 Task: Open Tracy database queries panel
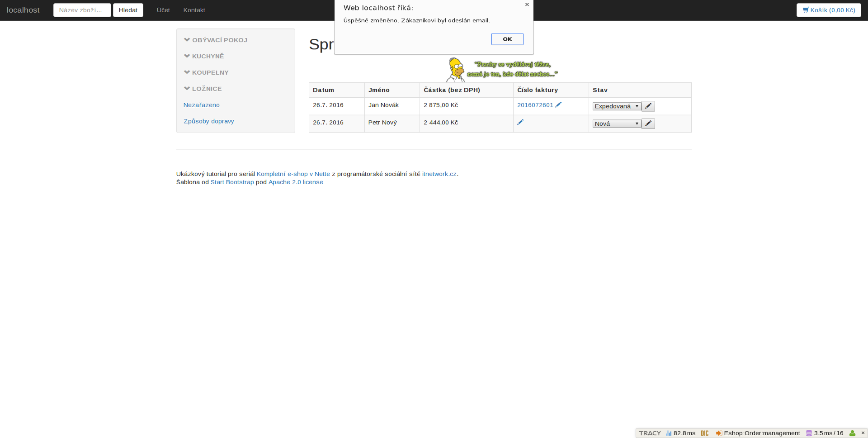pos(825,433)
